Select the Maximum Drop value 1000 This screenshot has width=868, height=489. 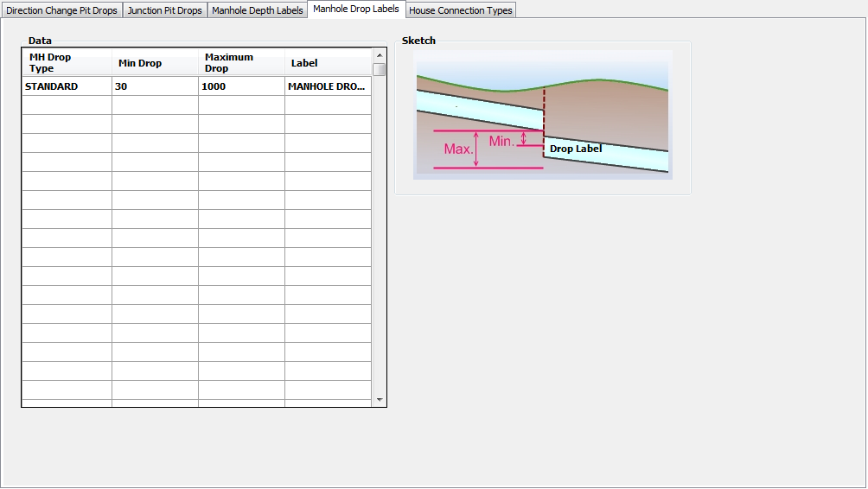coord(241,86)
